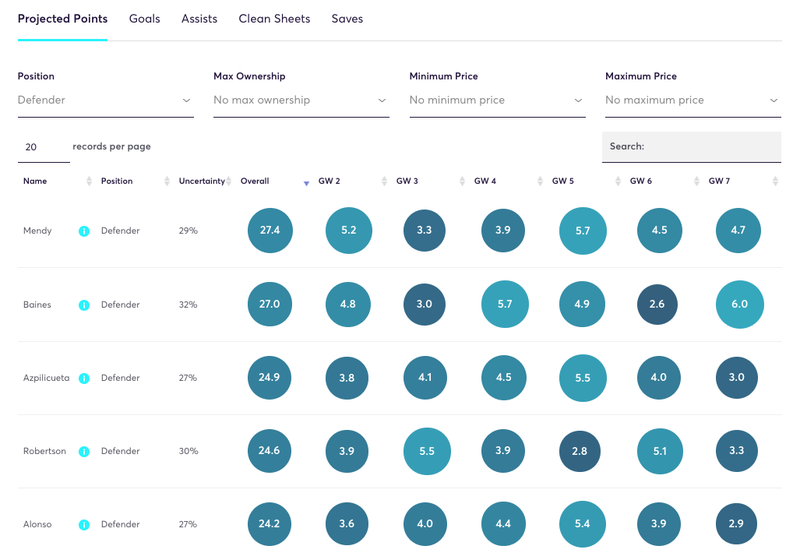Open the Maximum Price dropdown
800x560 pixels.
pyautogui.click(x=693, y=100)
